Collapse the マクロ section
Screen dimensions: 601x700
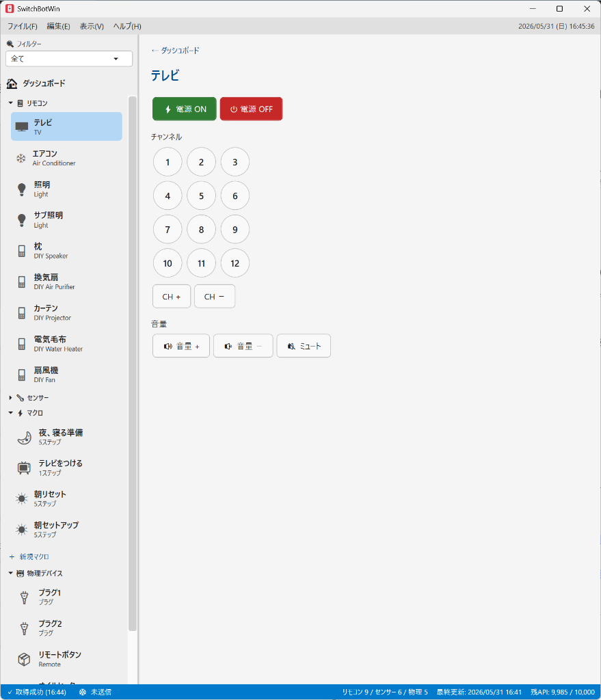11,413
